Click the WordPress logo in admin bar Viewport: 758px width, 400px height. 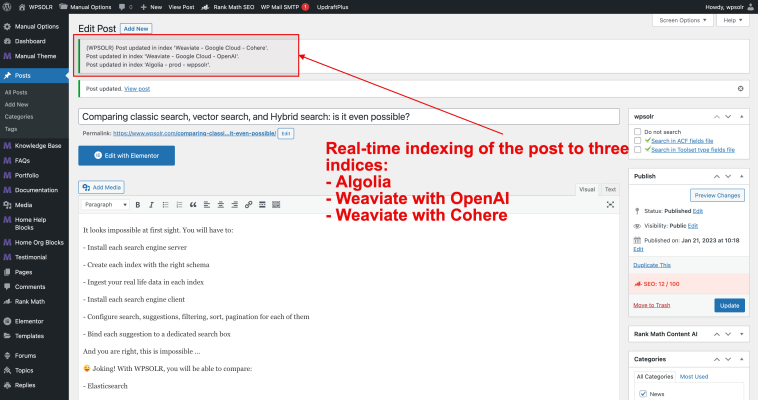point(7,7)
